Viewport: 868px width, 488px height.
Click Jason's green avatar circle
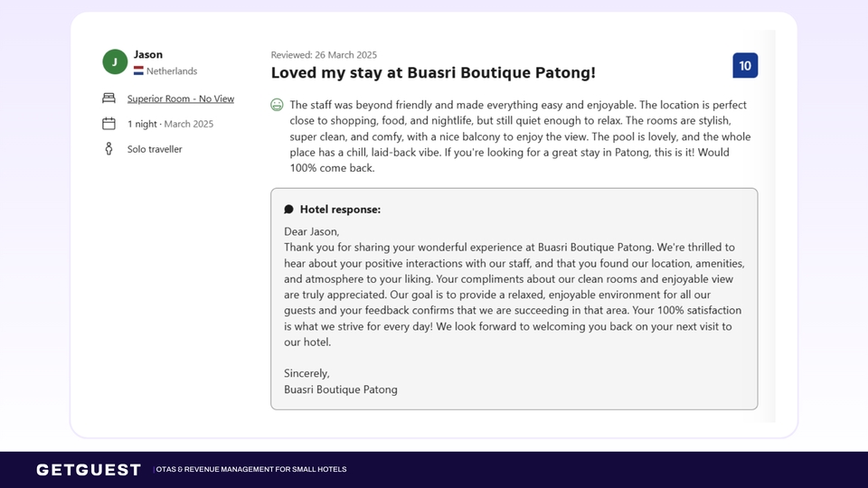tap(115, 61)
